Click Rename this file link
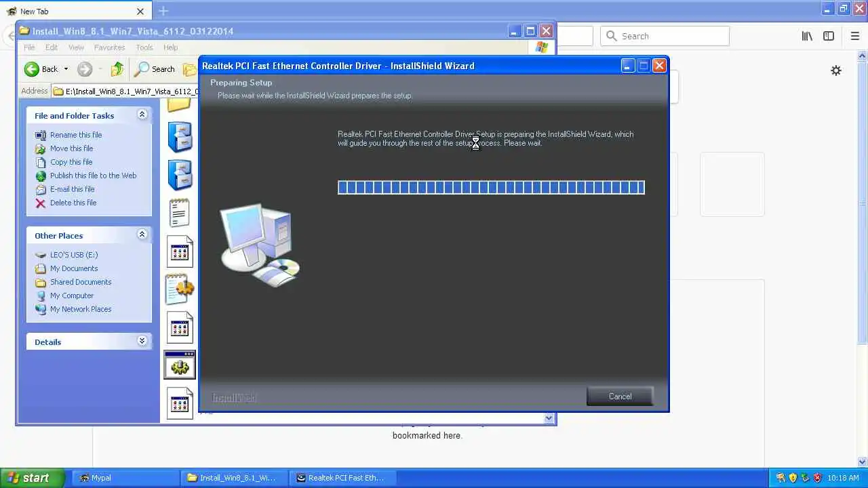This screenshot has width=868, height=488. 76,135
